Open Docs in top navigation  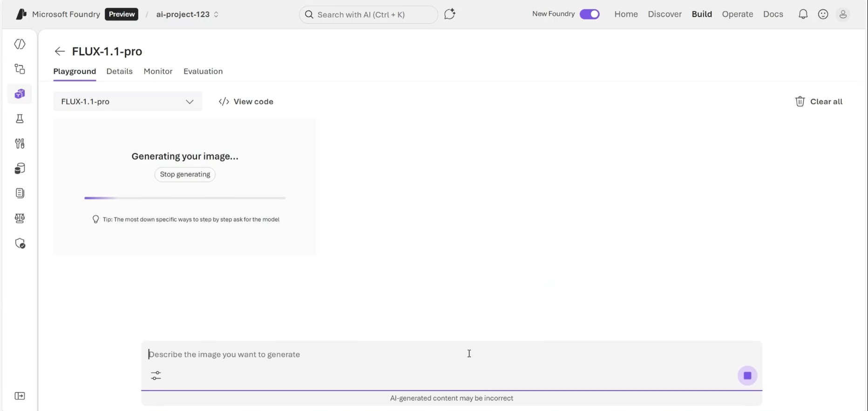click(x=773, y=14)
